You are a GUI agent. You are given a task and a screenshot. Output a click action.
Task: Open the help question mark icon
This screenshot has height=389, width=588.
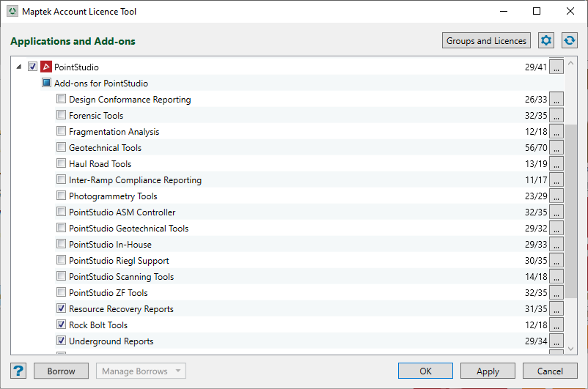19,371
